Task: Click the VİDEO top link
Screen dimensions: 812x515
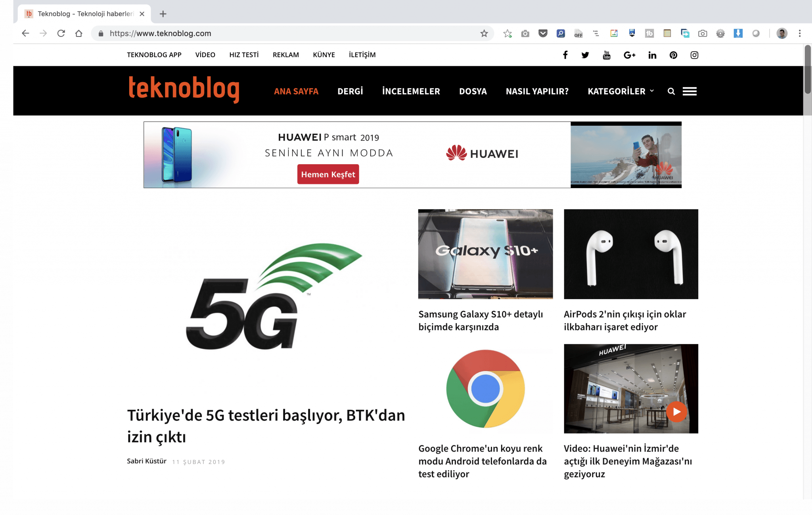Action: [x=205, y=55]
